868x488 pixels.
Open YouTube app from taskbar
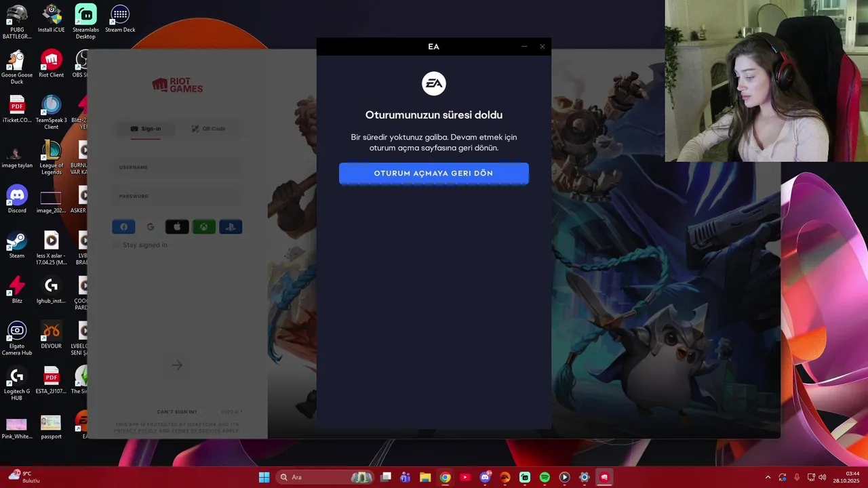pos(465,477)
